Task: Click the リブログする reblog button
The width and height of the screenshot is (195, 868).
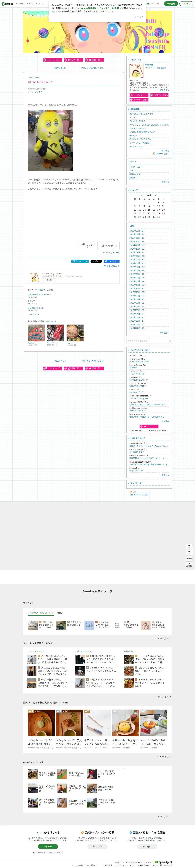Action: (109, 246)
